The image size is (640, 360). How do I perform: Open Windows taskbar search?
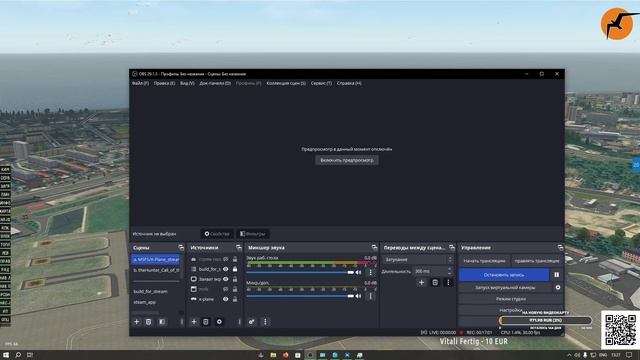(18, 355)
